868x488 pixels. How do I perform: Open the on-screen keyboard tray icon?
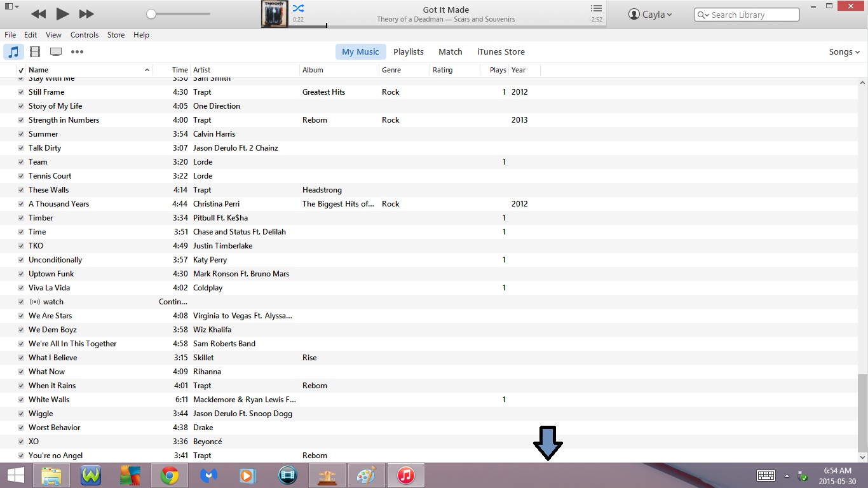coord(766,476)
